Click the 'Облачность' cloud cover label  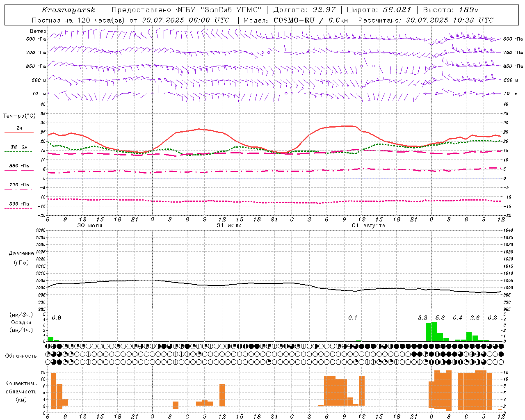[x=21, y=356]
